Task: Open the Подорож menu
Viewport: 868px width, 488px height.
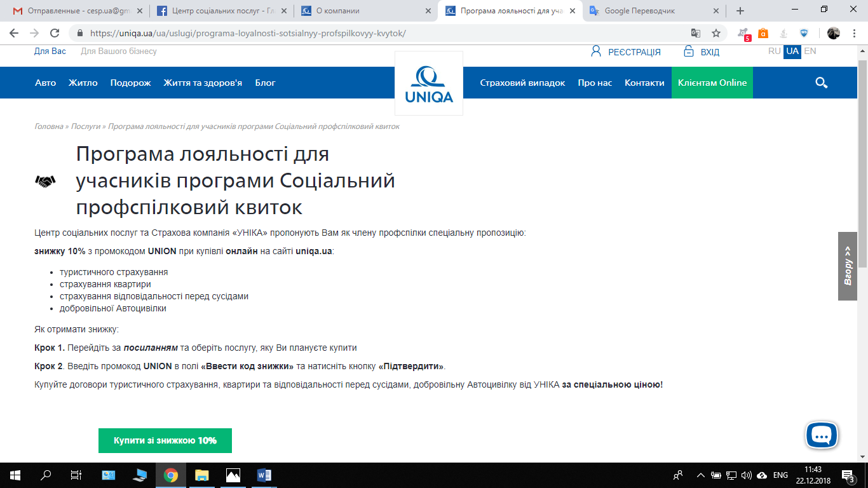Action: click(130, 83)
